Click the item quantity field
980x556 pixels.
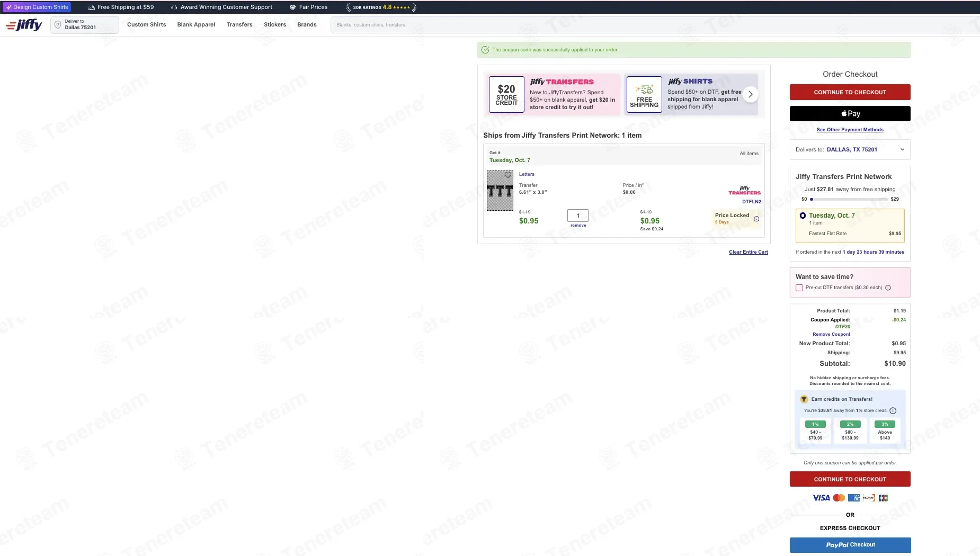(x=578, y=216)
